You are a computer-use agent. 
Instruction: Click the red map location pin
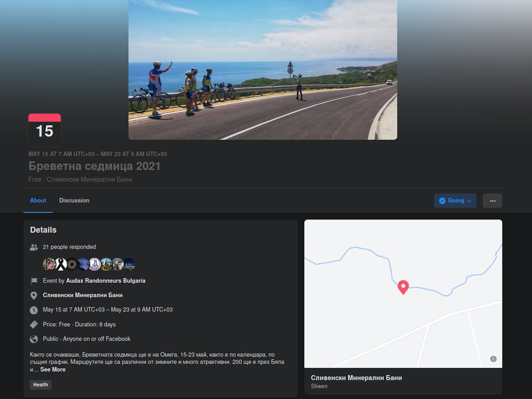click(403, 287)
